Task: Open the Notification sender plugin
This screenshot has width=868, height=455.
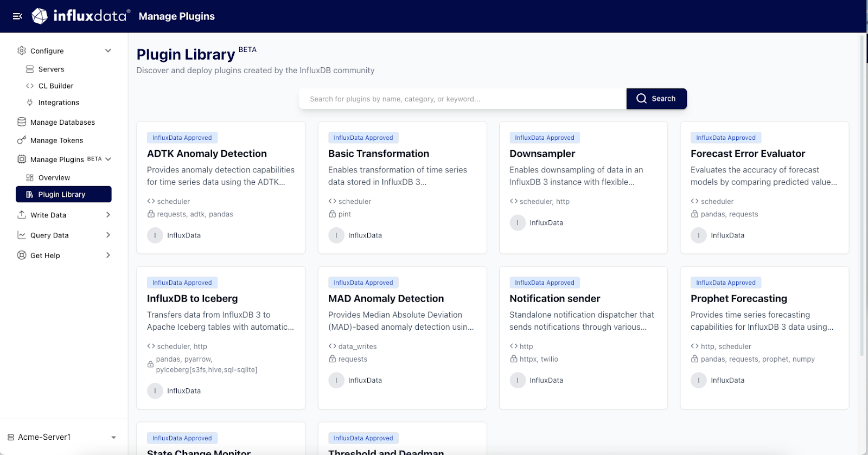Action: coord(554,298)
